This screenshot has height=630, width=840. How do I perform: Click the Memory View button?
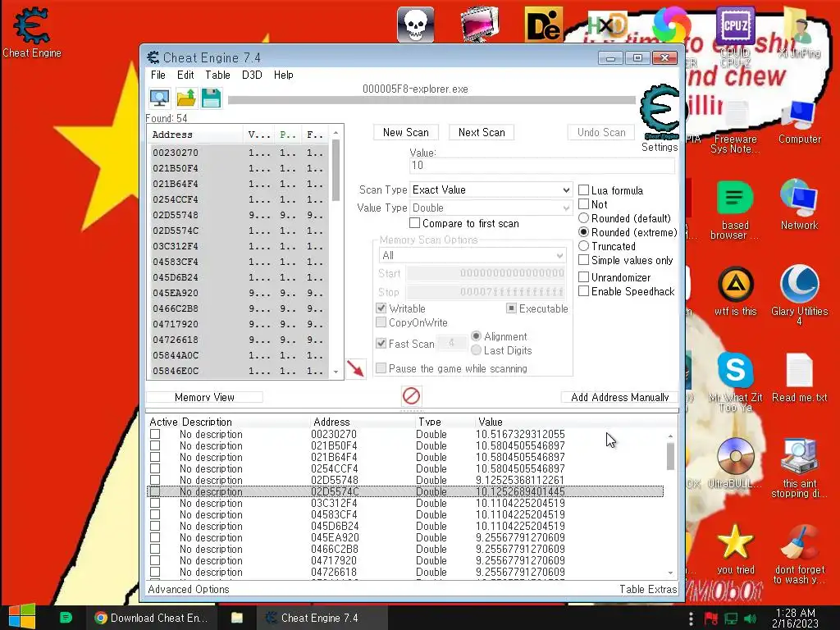pyautogui.click(x=204, y=397)
